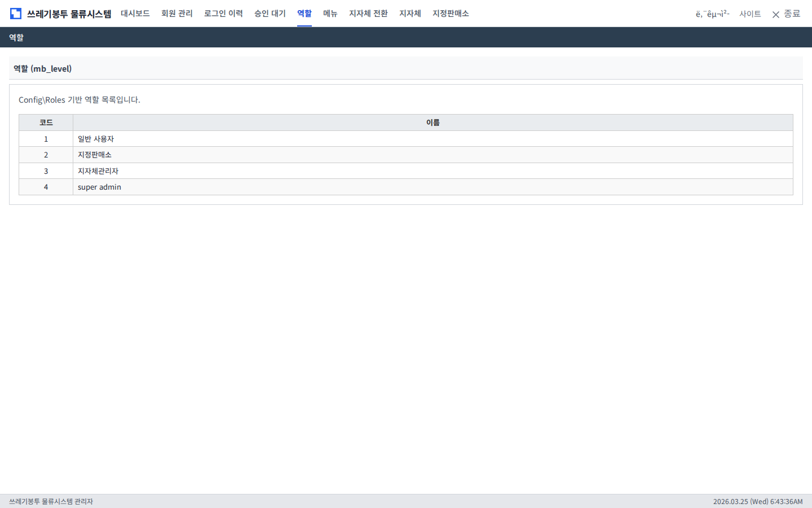Go to the 회원 관리 page
This screenshot has height=508, width=812.
click(x=177, y=14)
